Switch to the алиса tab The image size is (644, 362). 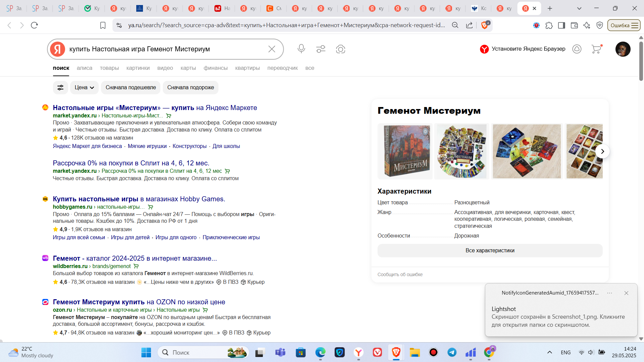coord(85,68)
